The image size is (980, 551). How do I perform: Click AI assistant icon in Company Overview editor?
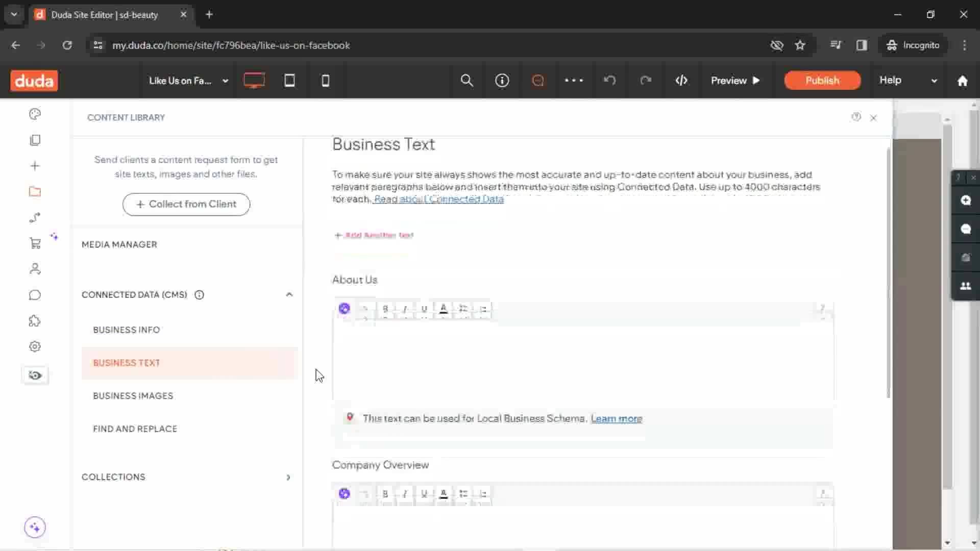pyautogui.click(x=345, y=494)
